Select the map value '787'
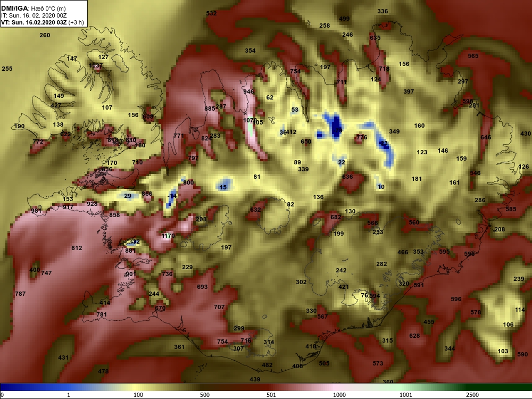The width and height of the screenshot is (532, 399). pos(20,294)
